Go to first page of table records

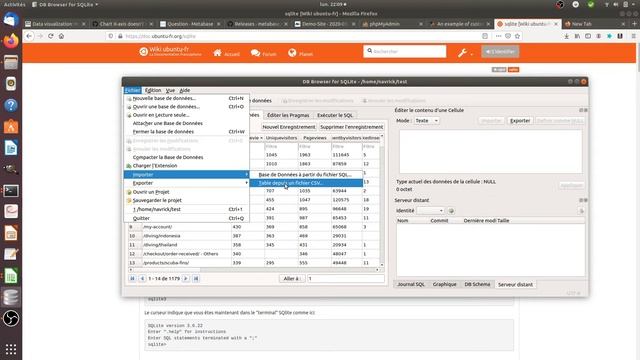coord(132,278)
